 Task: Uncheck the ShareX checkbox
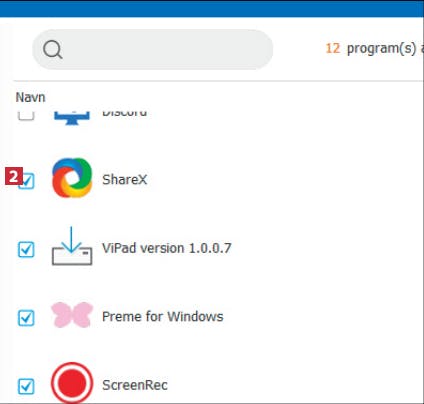click(27, 181)
